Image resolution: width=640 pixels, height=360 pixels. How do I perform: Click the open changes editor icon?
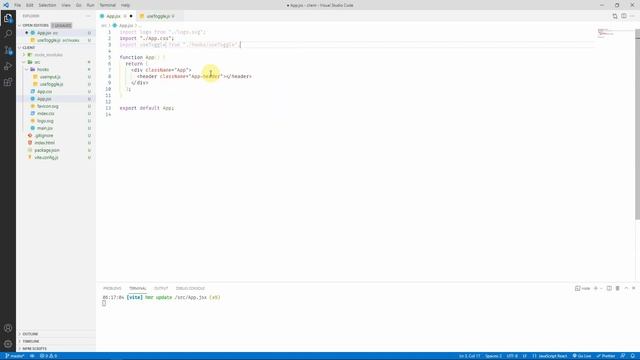tap(615, 16)
